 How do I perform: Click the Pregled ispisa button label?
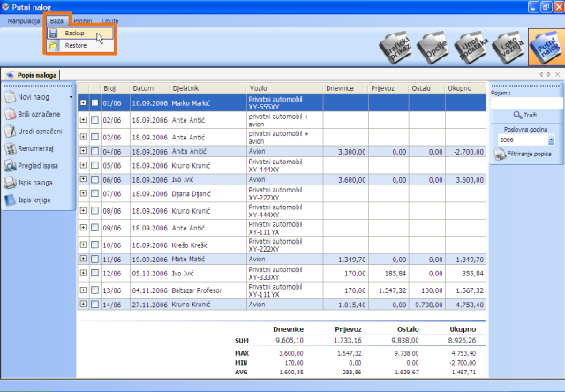click(38, 166)
